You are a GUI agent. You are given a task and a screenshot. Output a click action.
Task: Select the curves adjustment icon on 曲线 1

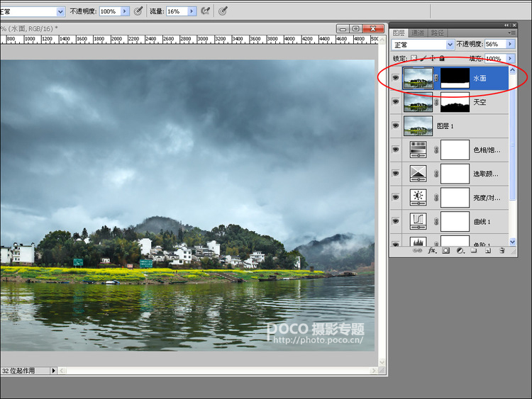point(418,221)
